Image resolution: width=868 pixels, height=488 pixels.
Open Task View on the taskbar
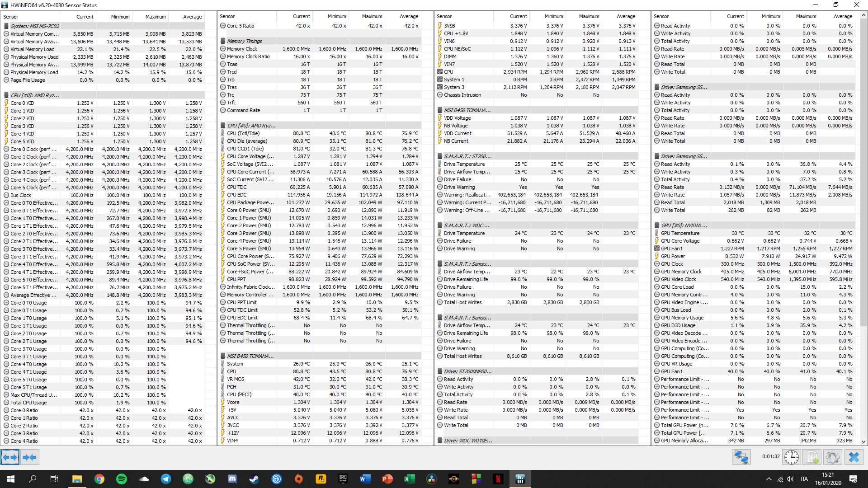point(54,479)
